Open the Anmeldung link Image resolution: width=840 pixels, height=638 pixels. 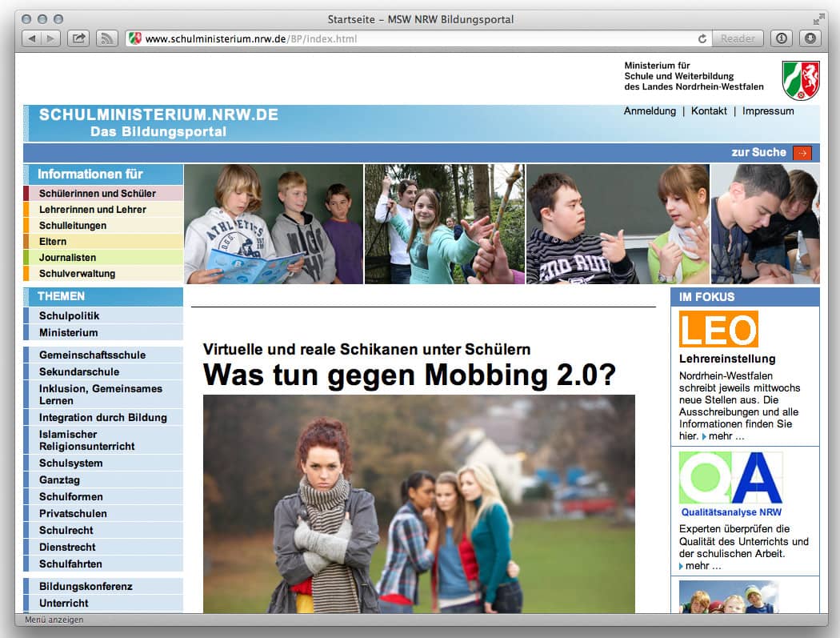coord(650,111)
